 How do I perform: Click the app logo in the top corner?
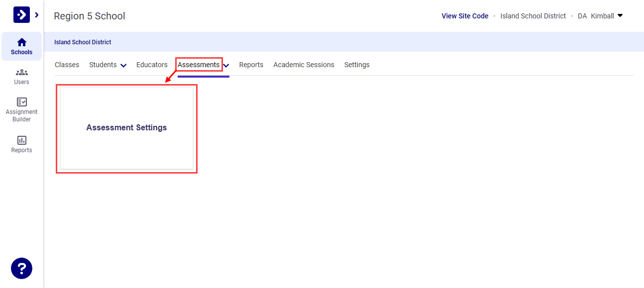(x=21, y=14)
